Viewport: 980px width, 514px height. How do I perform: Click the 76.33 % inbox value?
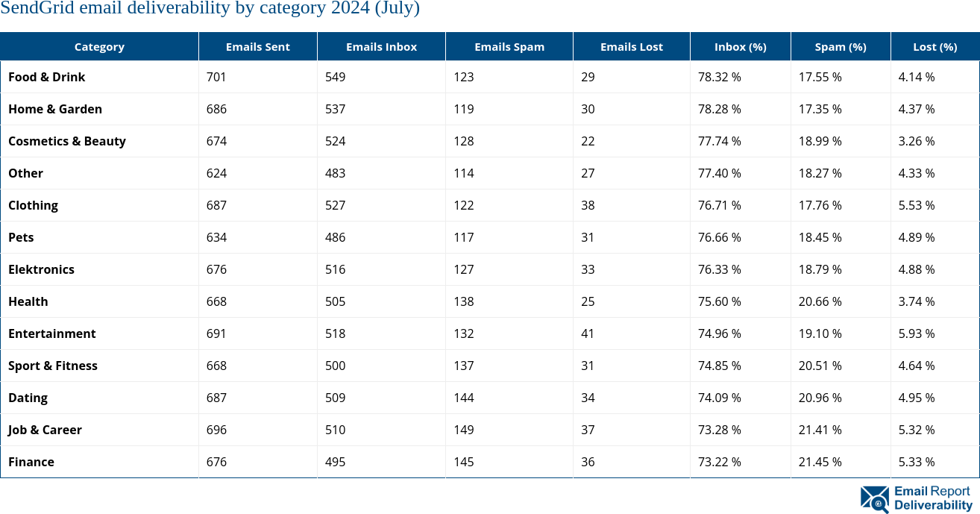click(x=720, y=269)
